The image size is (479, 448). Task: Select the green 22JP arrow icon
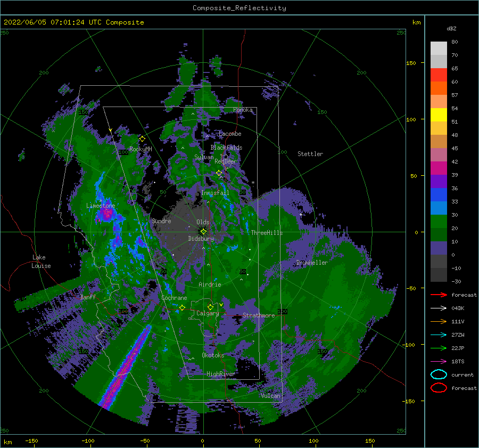click(439, 348)
